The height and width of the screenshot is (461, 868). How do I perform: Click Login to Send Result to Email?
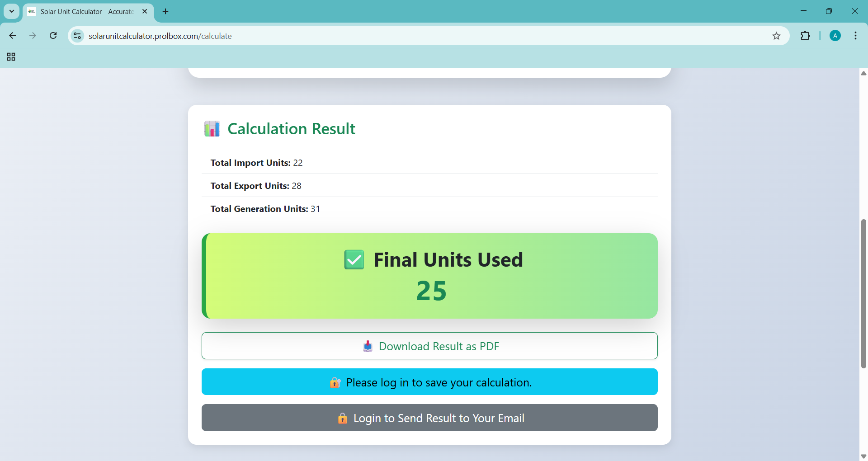click(429, 418)
